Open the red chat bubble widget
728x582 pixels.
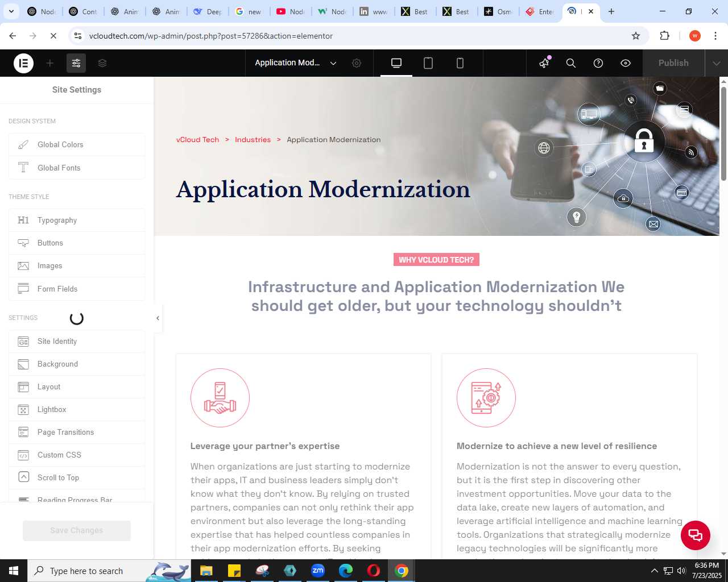click(x=696, y=535)
